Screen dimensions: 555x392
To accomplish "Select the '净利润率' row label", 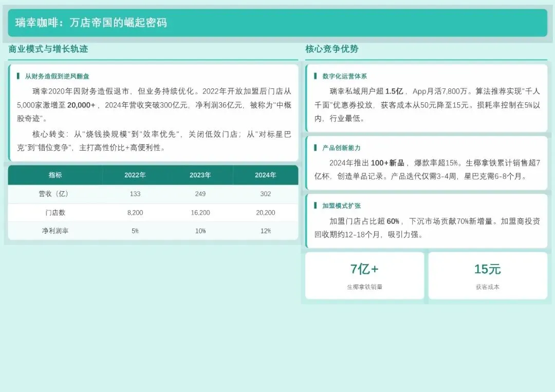I will (55, 231).
